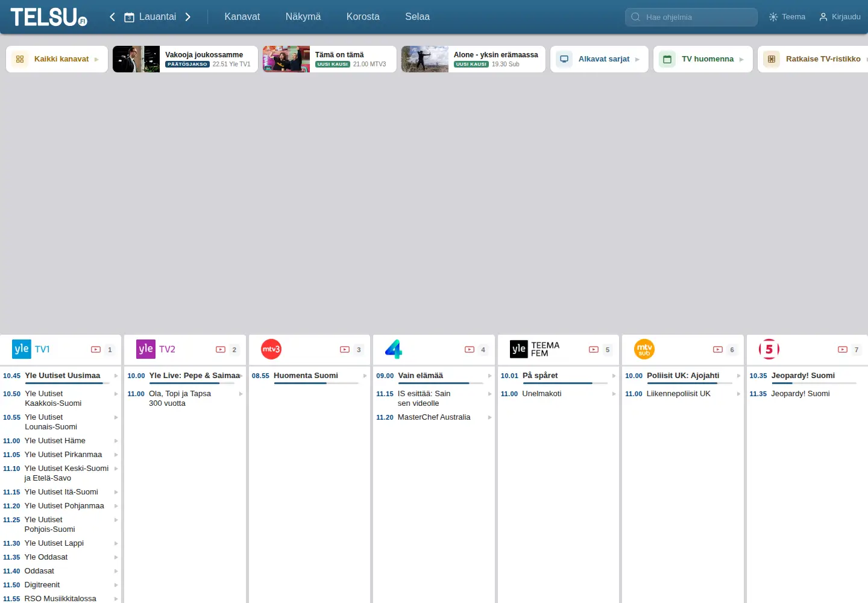Image resolution: width=868 pixels, height=603 pixels.
Task: Click the Teema Fem stream play icon
Action: [594, 350]
